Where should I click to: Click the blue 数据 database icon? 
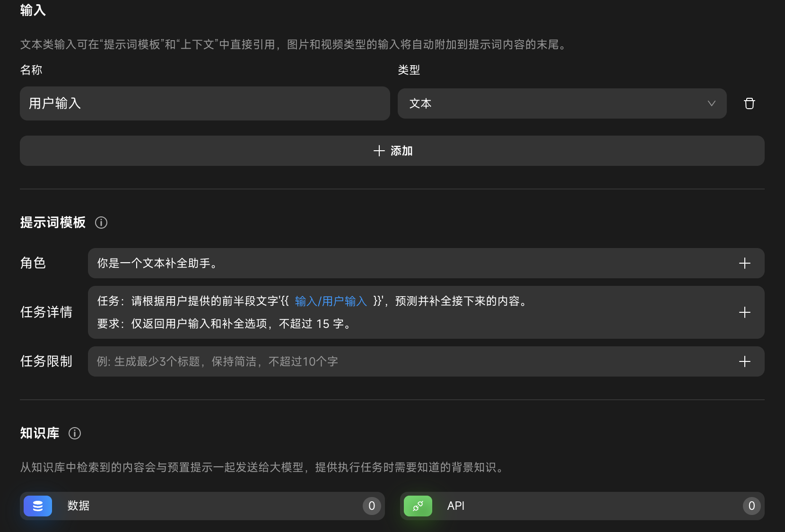point(38,506)
